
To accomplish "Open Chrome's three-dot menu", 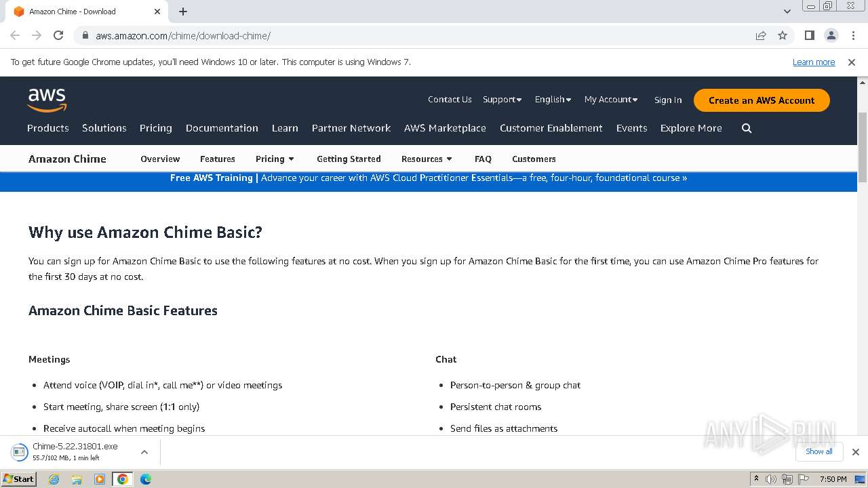I will click(852, 36).
